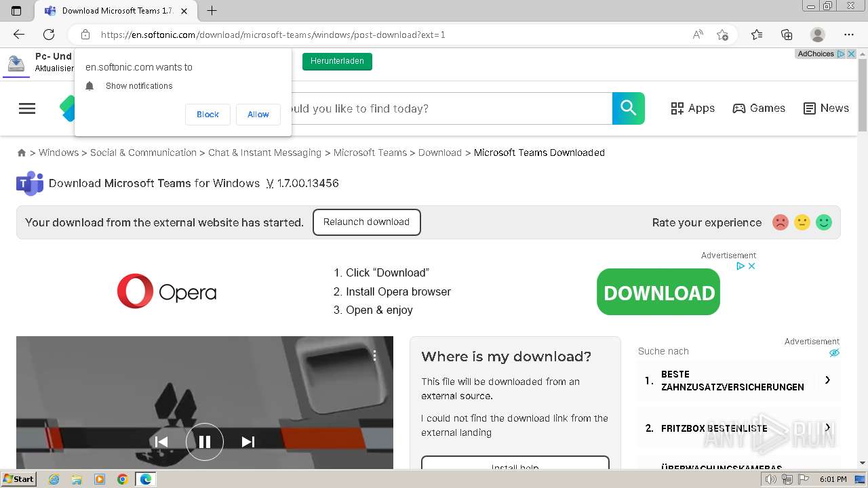Screen dimensions: 868x488
Task: Click the green Herunterladen ad button
Action: tap(337, 61)
